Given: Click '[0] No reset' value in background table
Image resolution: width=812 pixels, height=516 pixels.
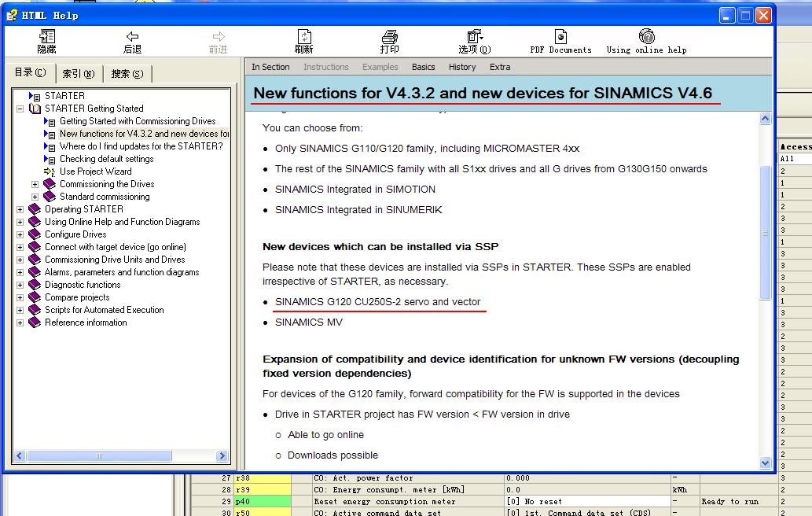Looking at the screenshot, I should 587,502.
